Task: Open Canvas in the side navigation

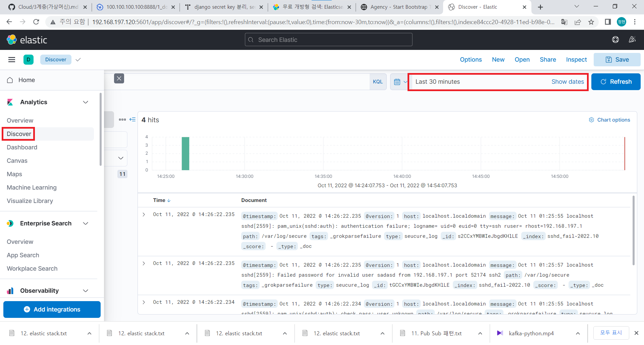Action: point(17,161)
